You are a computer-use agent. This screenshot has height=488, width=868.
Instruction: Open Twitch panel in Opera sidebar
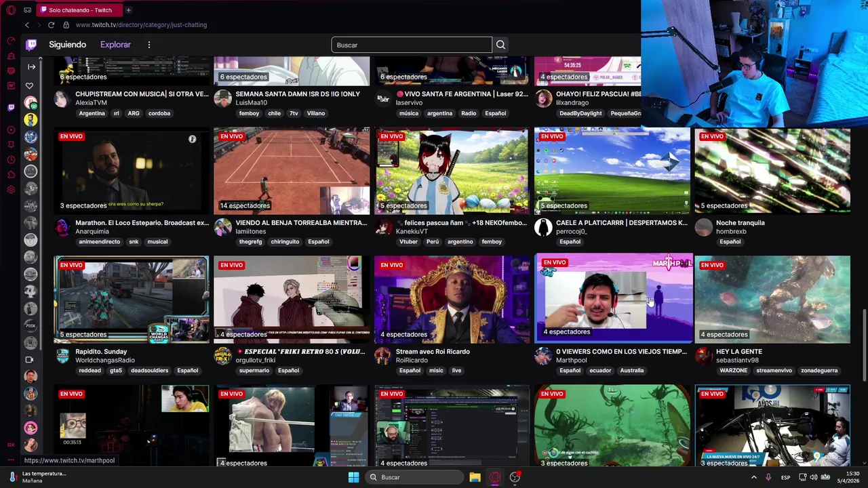pos(11,107)
